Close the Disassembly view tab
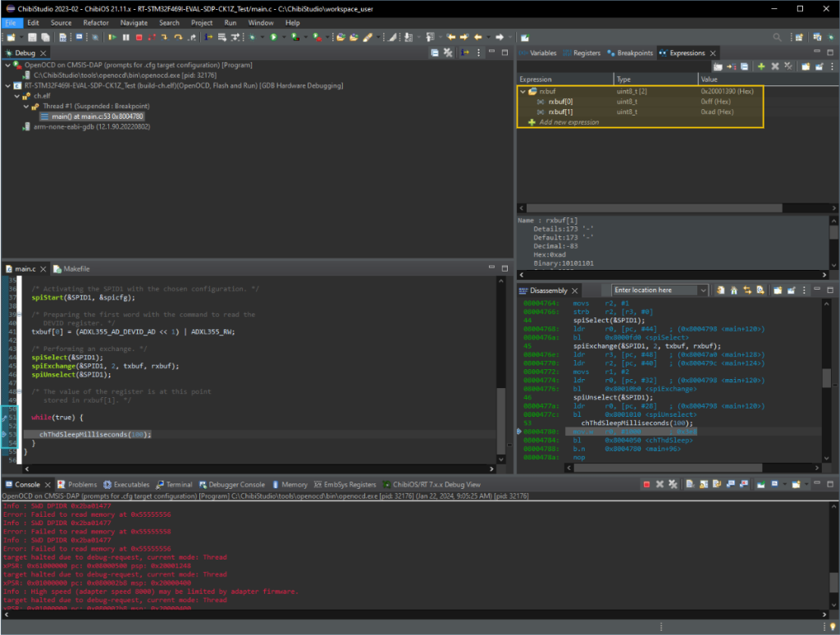 point(575,290)
